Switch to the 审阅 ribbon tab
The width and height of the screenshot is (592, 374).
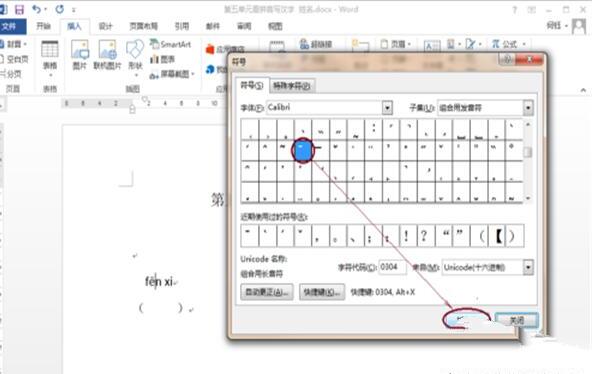point(244,26)
